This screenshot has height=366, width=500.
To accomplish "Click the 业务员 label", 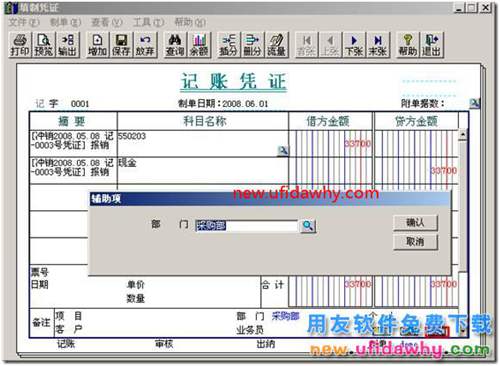I will 250,330.
